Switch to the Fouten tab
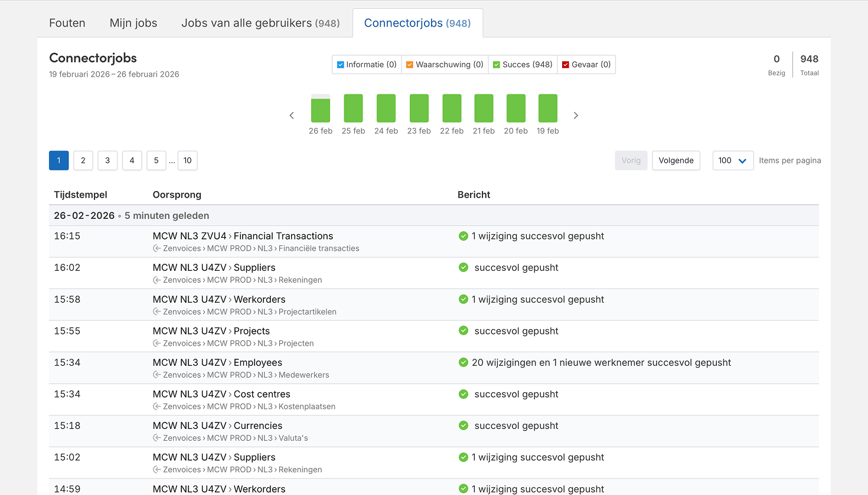Viewport: 868px width, 495px height. pyautogui.click(x=67, y=23)
